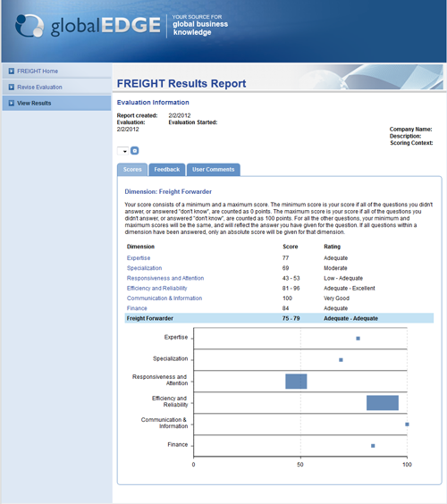Image resolution: width=447 pixels, height=504 pixels.
Task: Open the Efficiency and Reliability link
Action: (x=157, y=289)
